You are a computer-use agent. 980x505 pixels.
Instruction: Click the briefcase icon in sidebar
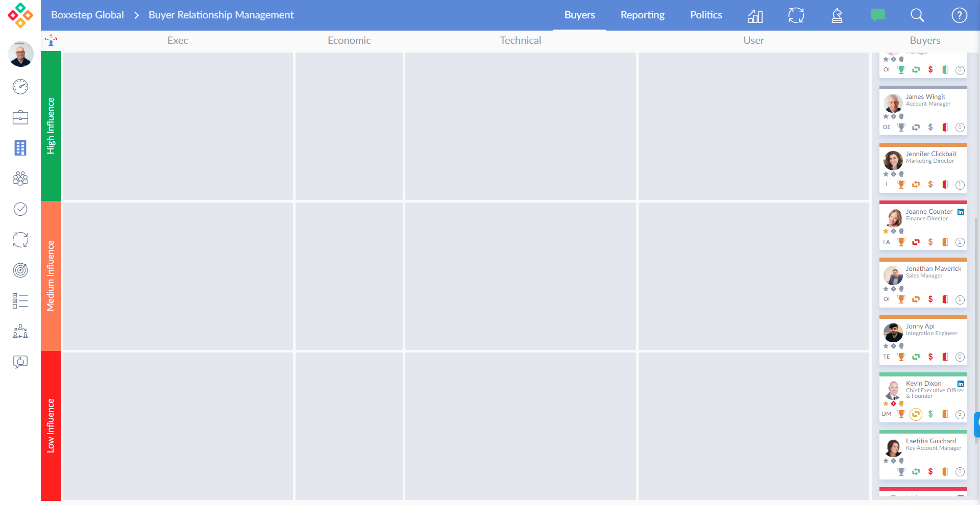[20, 117]
